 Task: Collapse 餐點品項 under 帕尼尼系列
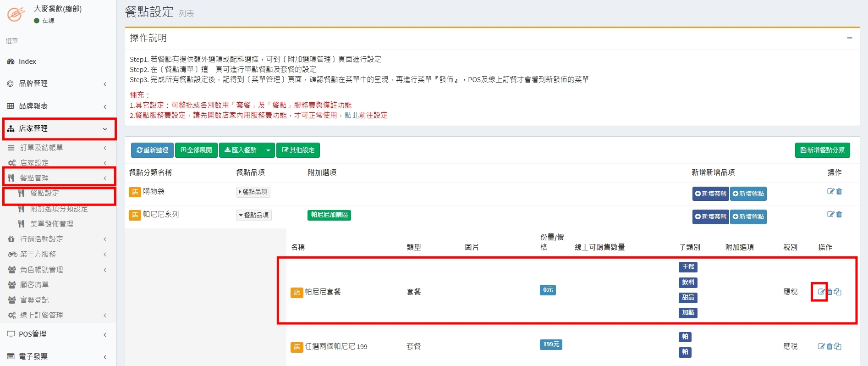254,215
